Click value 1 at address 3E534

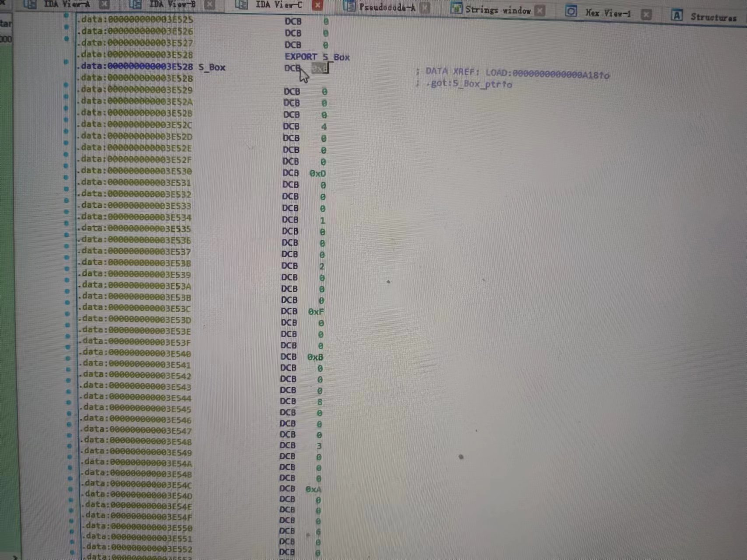pyautogui.click(x=322, y=220)
